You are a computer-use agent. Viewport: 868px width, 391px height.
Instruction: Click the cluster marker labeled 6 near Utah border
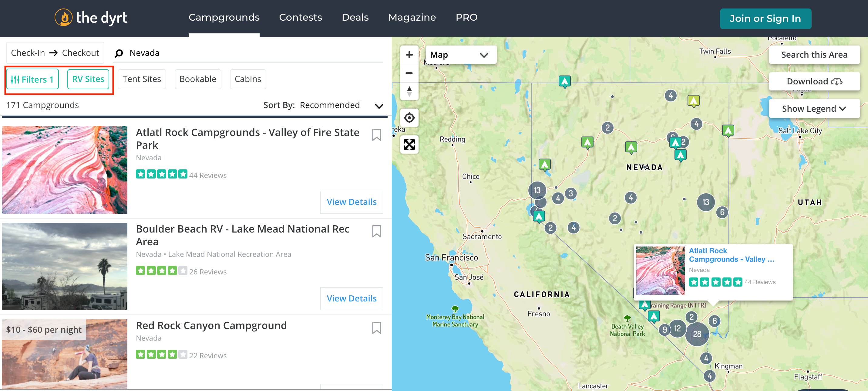[x=722, y=212]
